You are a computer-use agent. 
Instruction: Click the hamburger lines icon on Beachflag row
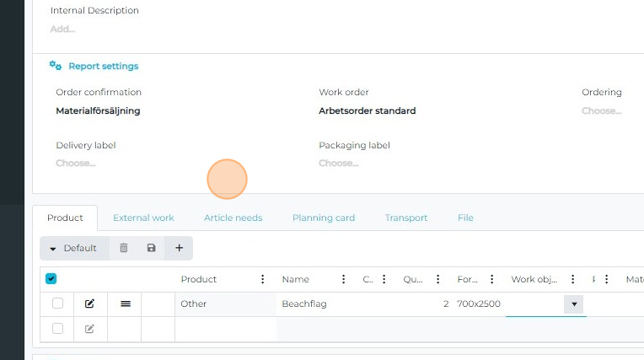(x=125, y=304)
